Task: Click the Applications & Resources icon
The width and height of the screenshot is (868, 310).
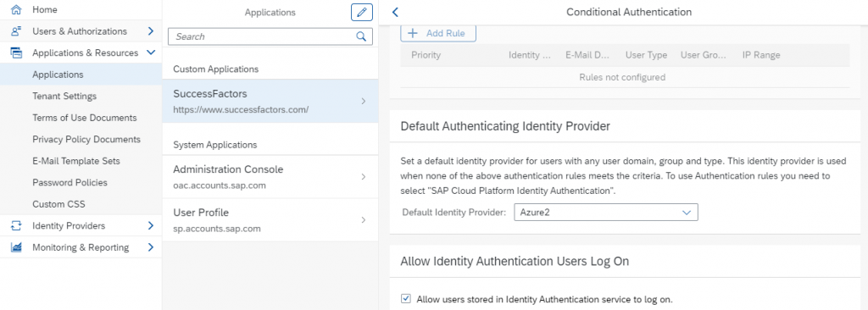Action: (x=17, y=53)
